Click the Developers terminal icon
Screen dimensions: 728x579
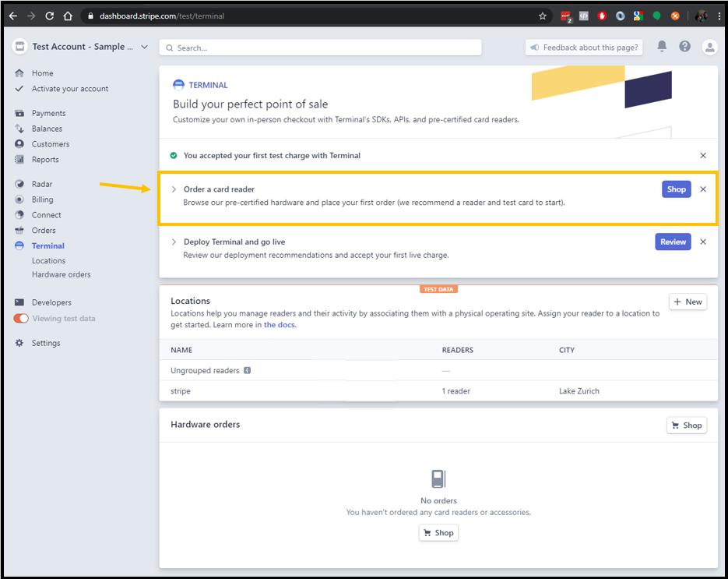pyautogui.click(x=19, y=302)
